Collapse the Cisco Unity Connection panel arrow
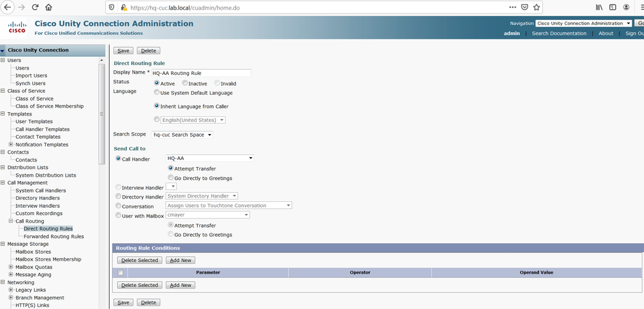The image size is (644, 309). pyautogui.click(x=3, y=50)
